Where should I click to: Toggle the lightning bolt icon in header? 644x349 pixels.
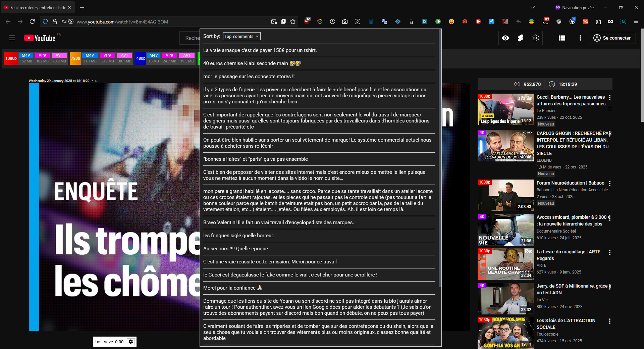[x=520, y=38]
